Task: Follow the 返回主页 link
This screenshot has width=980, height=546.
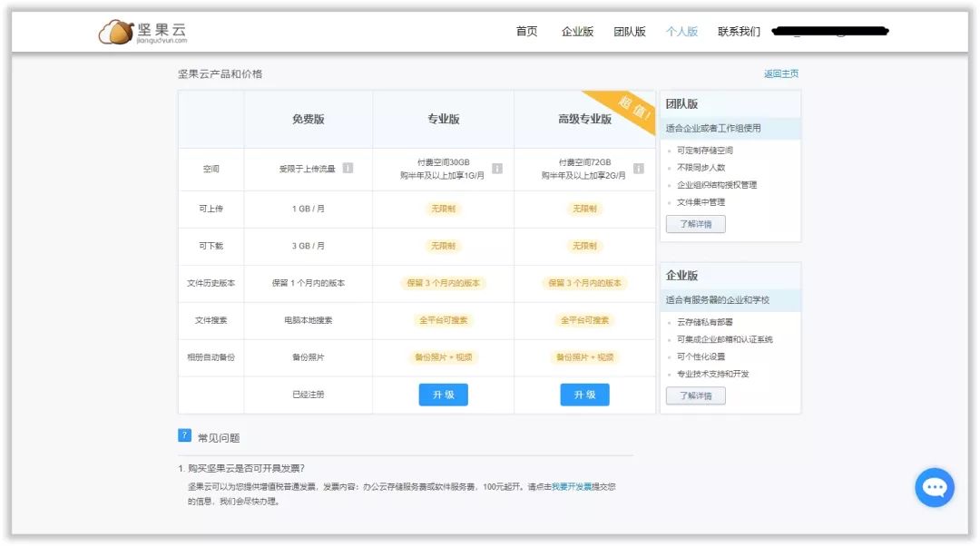Action: pos(780,74)
